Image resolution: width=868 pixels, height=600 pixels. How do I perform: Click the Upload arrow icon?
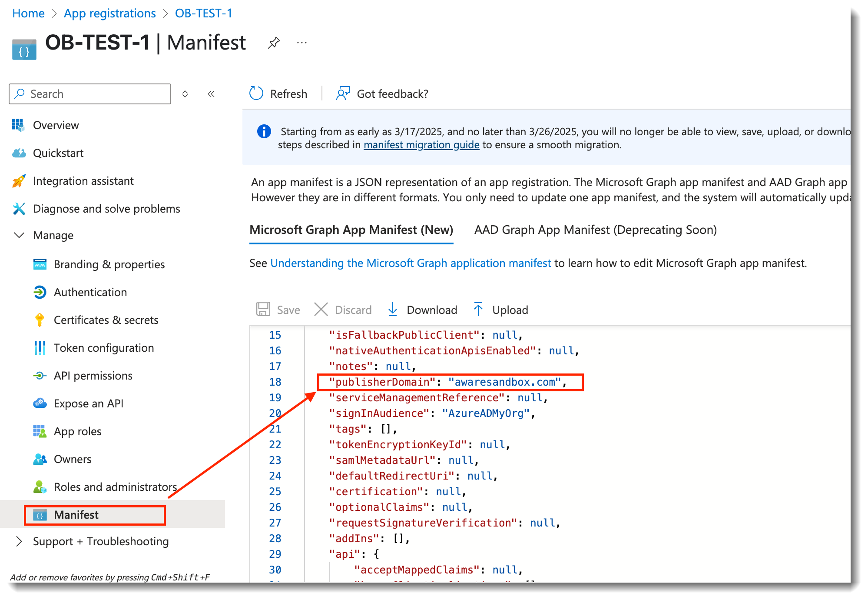click(478, 310)
